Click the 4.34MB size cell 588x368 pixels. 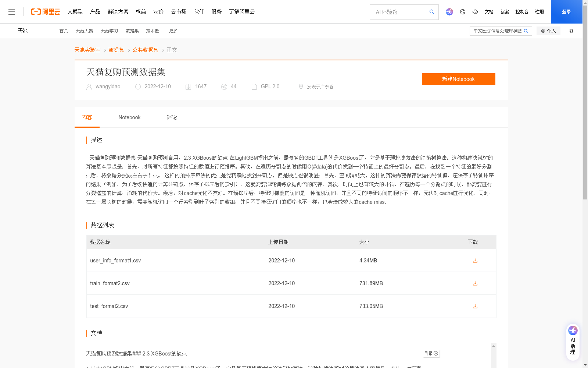[368, 261]
